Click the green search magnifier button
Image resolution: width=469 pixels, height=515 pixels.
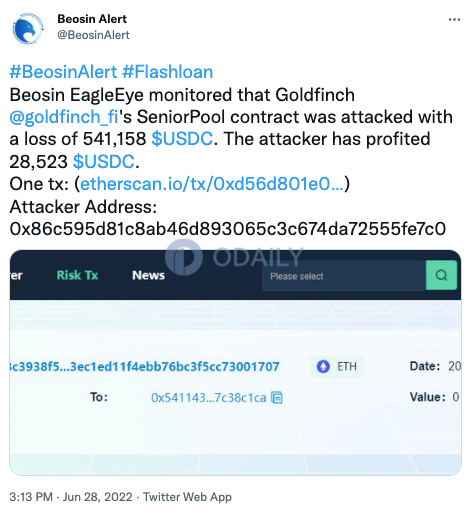click(x=441, y=275)
